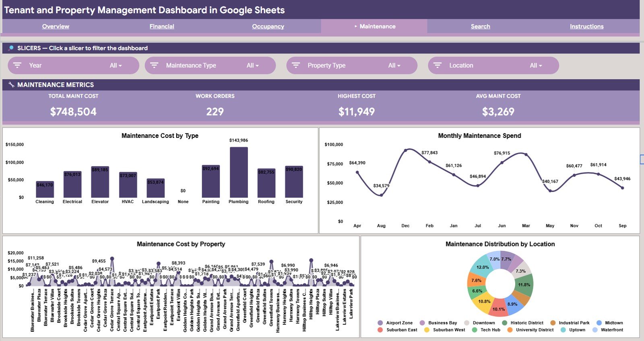Viewport: 644px width, 341px height.
Task: Expand the Property Type All dropdown
Action: [x=394, y=66]
